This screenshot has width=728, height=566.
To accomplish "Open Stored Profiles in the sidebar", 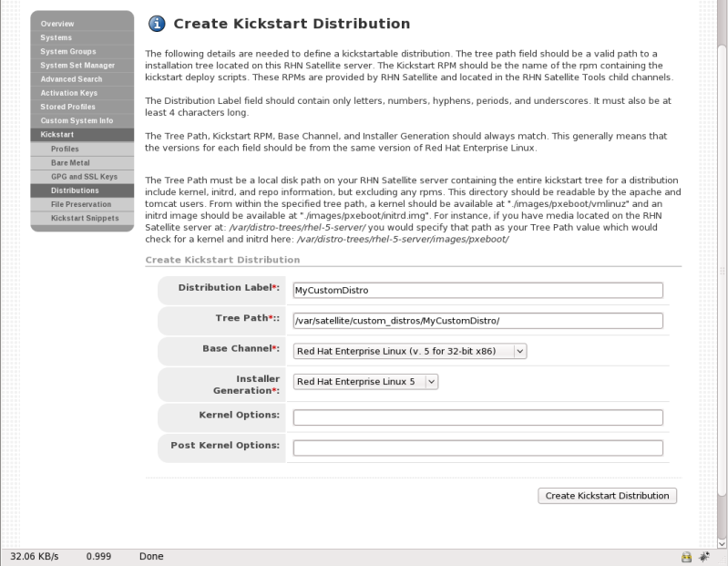I will coord(69,107).
